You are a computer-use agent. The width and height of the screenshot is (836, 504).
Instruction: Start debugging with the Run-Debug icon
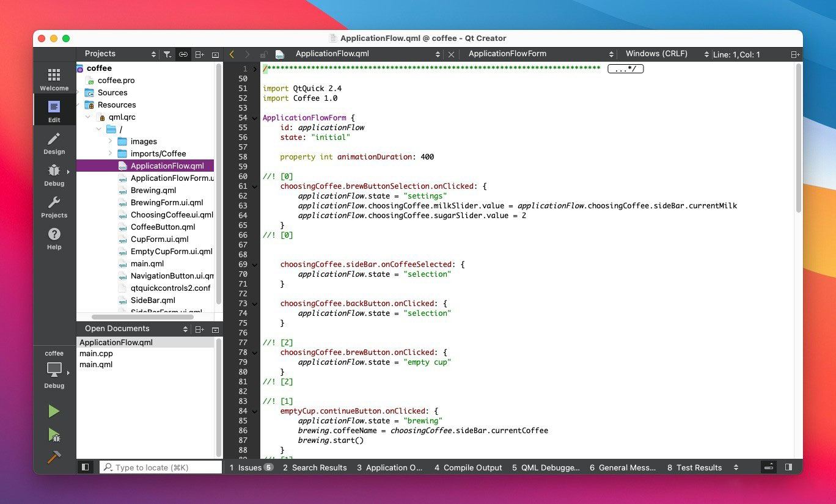click(54, 434)
